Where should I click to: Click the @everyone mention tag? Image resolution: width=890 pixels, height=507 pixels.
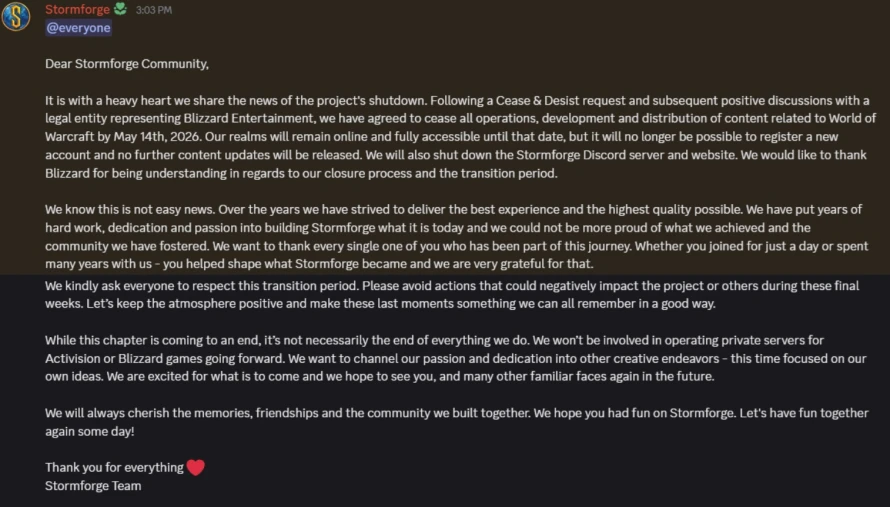78,28
